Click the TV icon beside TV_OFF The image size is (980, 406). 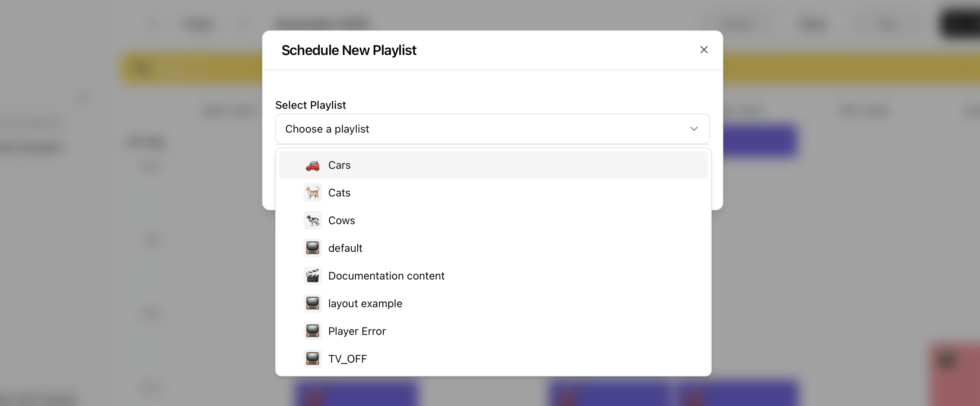tap(312, 359)
